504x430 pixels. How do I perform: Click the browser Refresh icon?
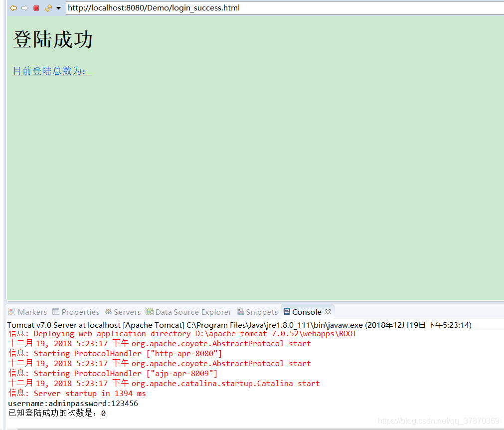pyautogui.click(x=48, y=8)
